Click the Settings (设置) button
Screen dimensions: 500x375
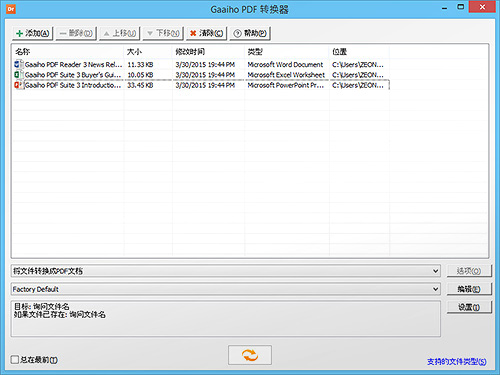tap(469, 307)
